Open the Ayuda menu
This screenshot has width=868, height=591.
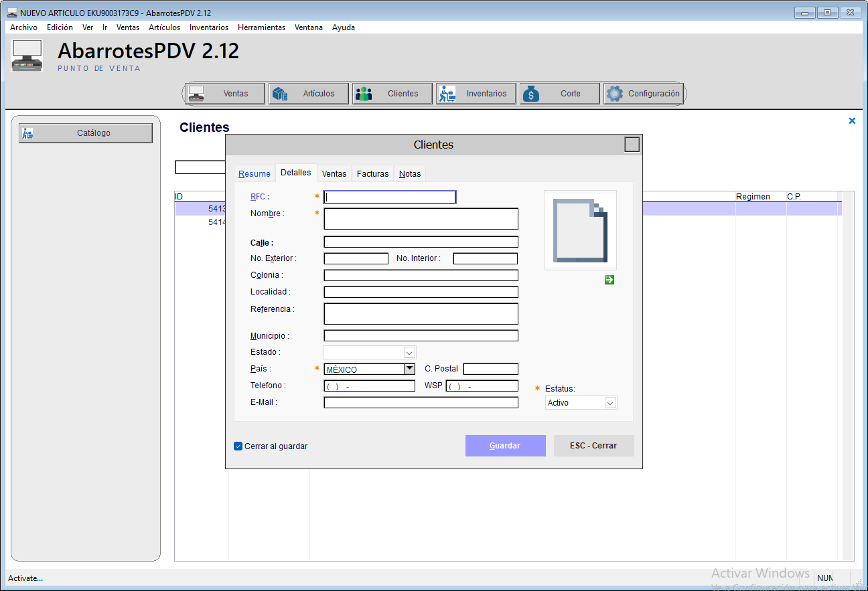click(344, 27)
